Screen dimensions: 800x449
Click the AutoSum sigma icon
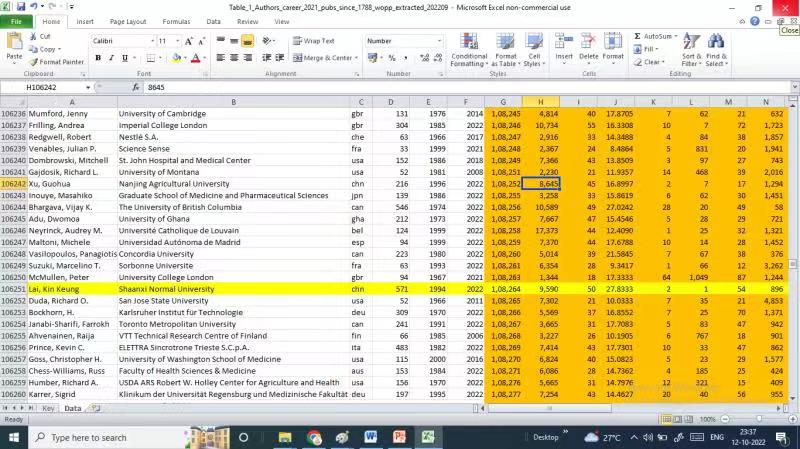(638, 36)
